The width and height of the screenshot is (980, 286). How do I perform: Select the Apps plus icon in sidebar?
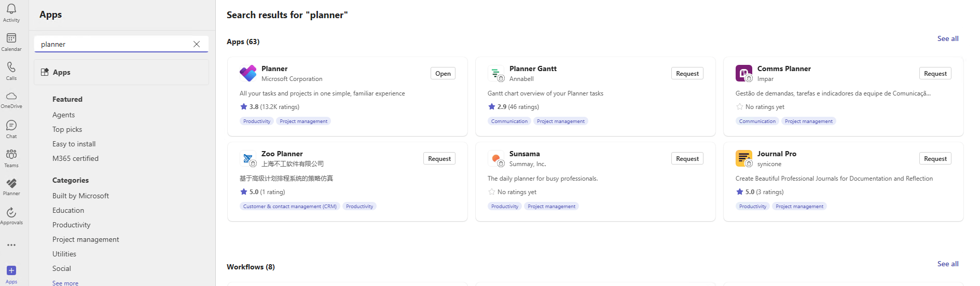pyautogui.click(x=11, y=270)
